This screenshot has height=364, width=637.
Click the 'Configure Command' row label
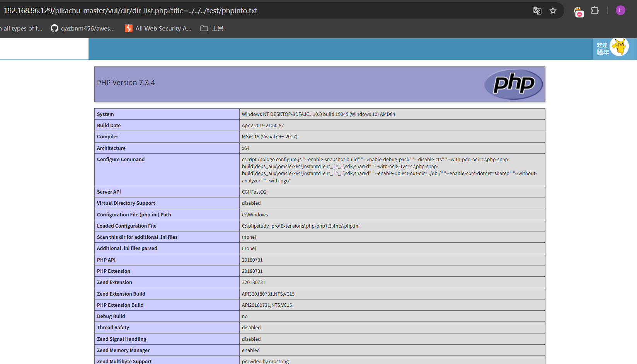[121, 160]
